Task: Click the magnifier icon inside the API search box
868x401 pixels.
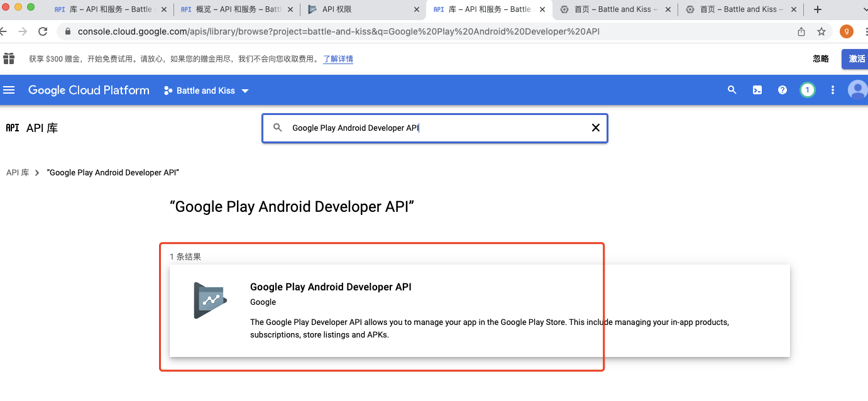Action: pos(278,128)
